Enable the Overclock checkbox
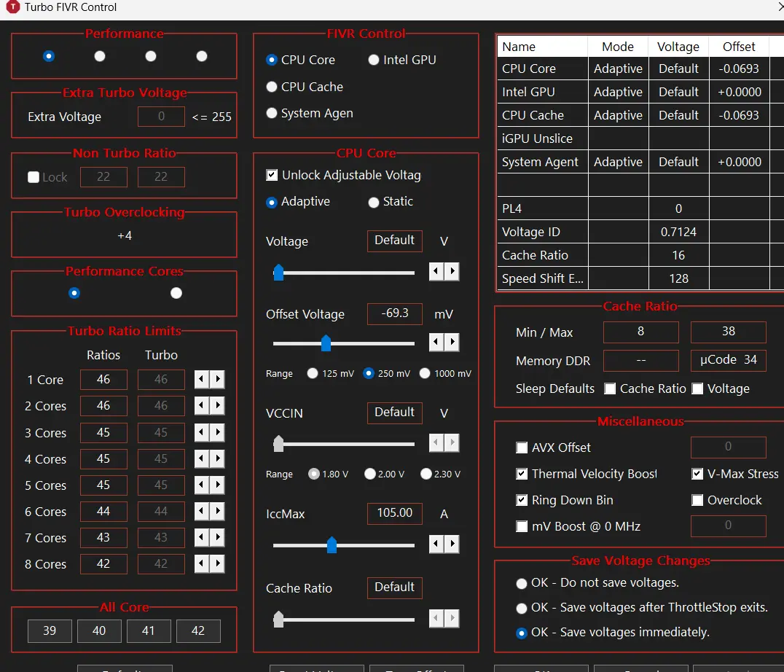Image resolution: width=784 pixels, height=672 pixels. click(697, 500)
